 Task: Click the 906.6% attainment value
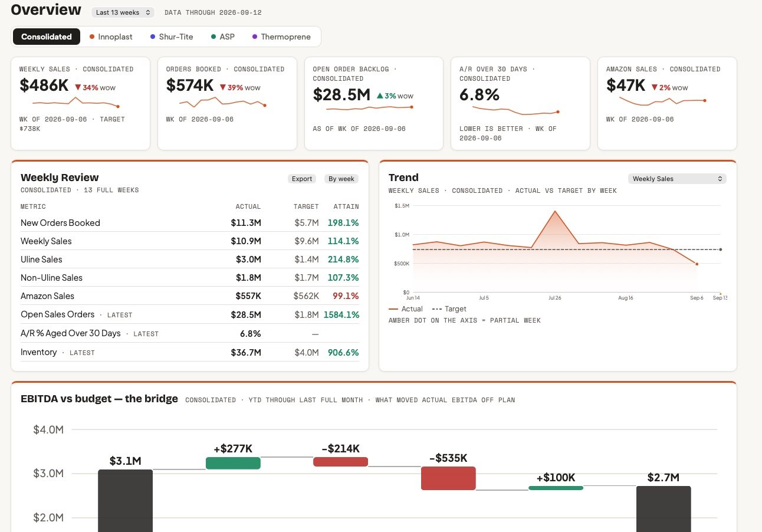[x=344, y=353]
